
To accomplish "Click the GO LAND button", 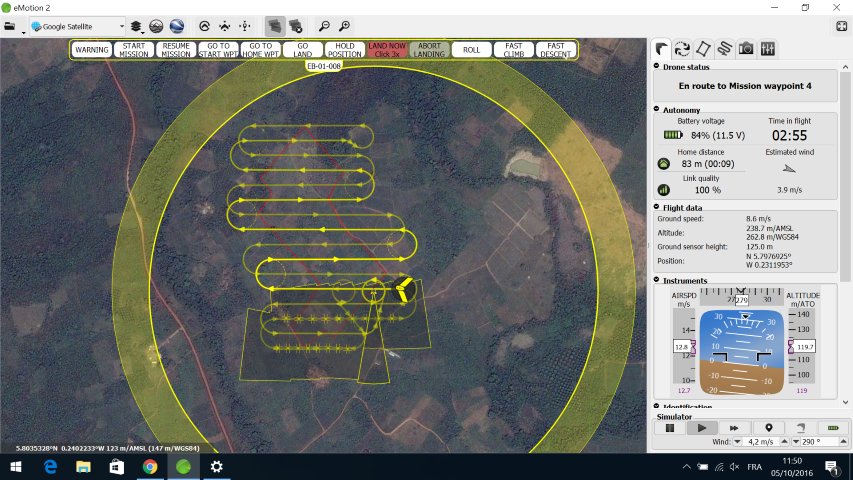I will 302,50.
